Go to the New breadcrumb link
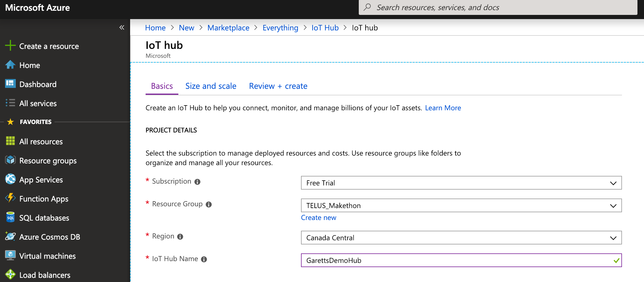644x282 pixels. [186, 28]
